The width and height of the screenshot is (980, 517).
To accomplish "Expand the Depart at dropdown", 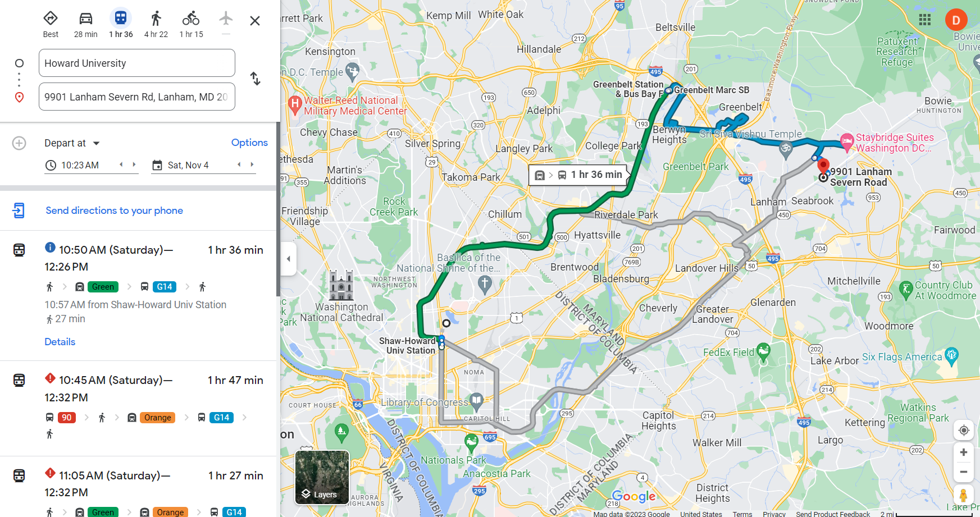I will pyautogui.click(x=72, y=143).
